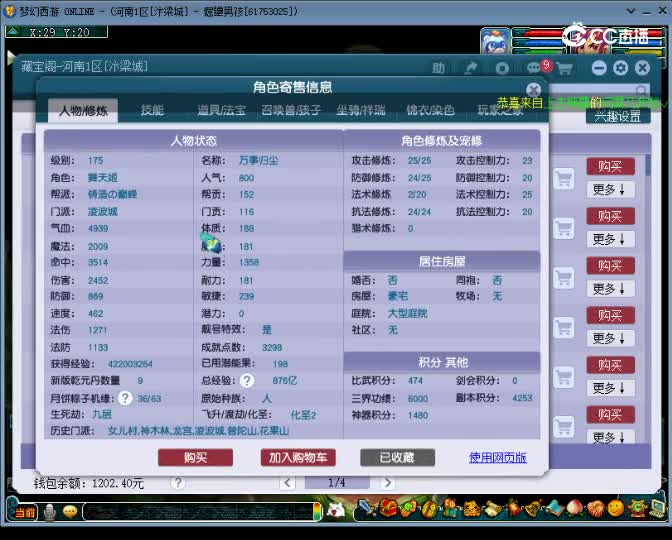Click the 兴趣设置 button
Screen dimensions: 672x540
click(618, 116)
